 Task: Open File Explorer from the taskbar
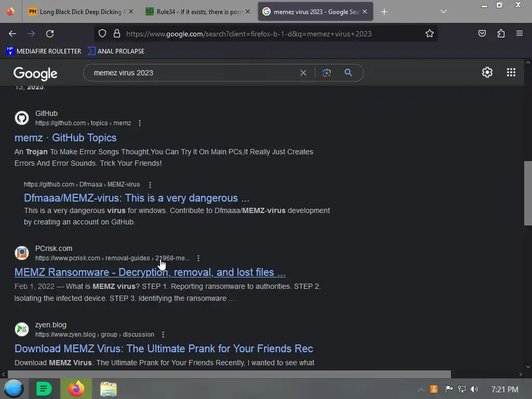108,389
